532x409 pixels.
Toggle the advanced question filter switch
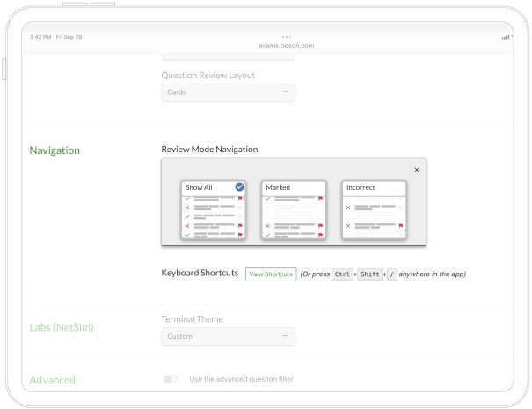(171, 379)
